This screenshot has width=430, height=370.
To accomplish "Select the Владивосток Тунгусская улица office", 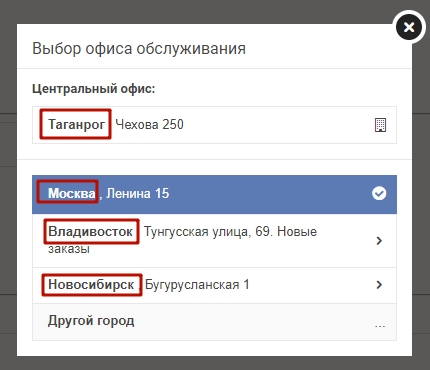I will point(214,241).
